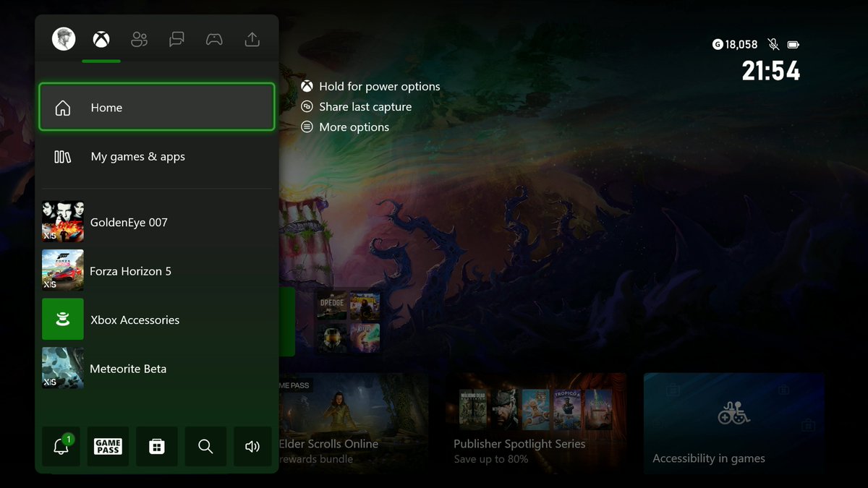Launch Meteorite Beta
Viewport: 868px width, 488px height.
click(157, 368)
